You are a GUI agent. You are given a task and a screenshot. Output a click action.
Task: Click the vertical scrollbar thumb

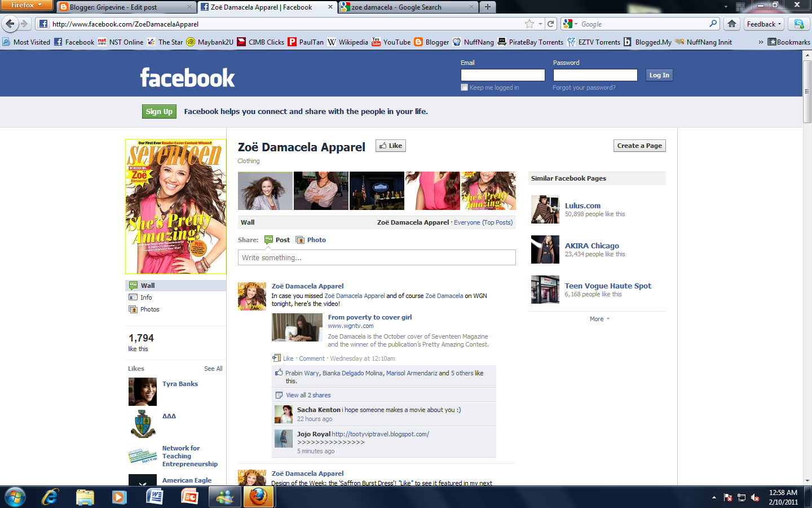(x=807, y=91)
